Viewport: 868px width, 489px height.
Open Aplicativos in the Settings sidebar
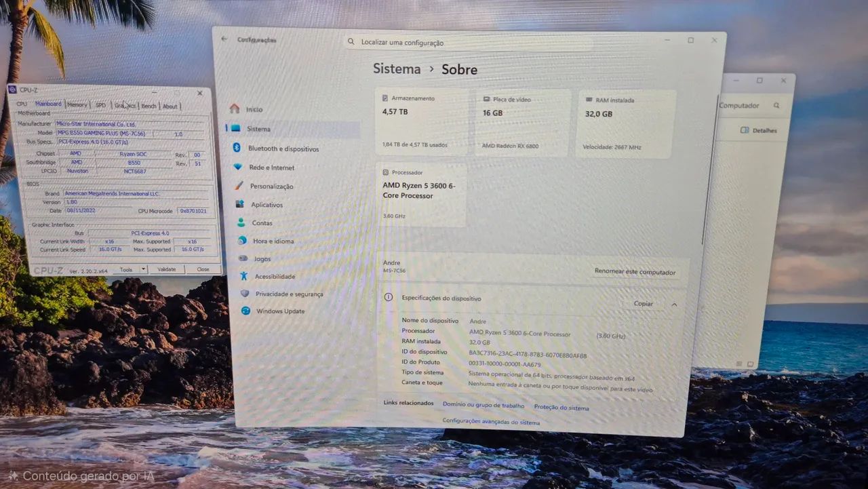click(x=260, y=204)
